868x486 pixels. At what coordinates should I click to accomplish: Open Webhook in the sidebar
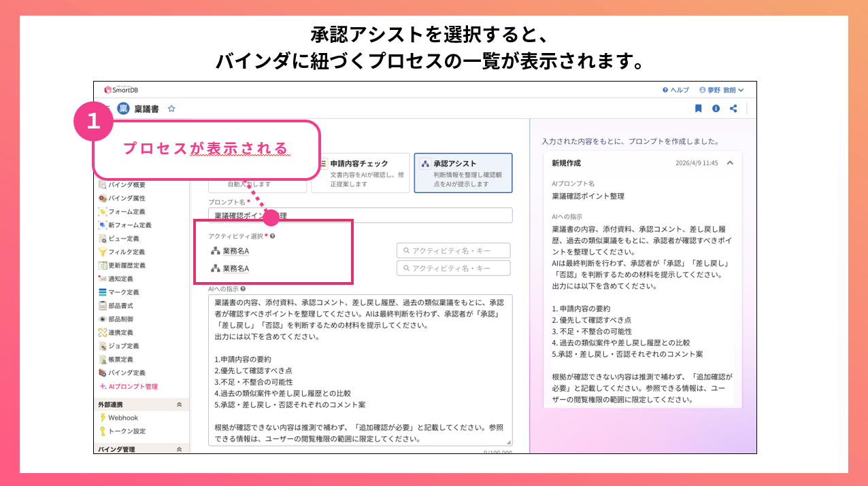118,418
